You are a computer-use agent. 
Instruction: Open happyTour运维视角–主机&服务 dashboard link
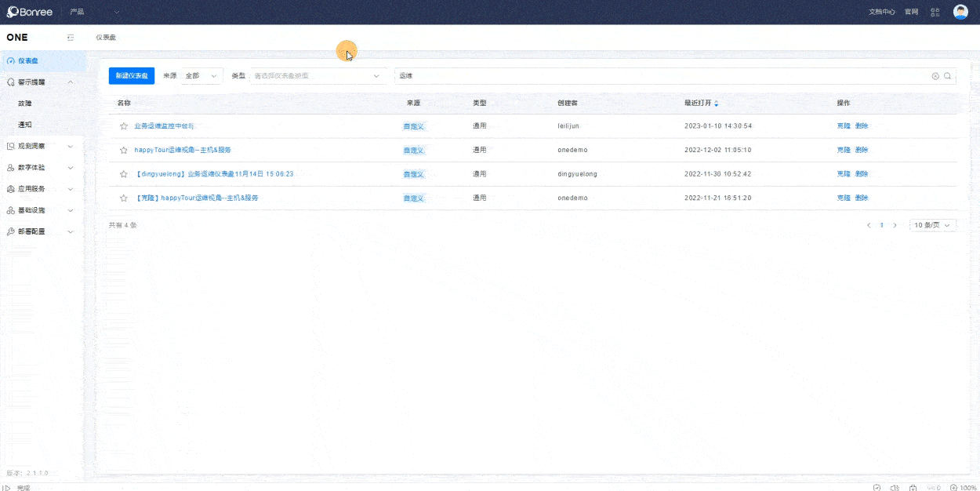click(183, 150)
